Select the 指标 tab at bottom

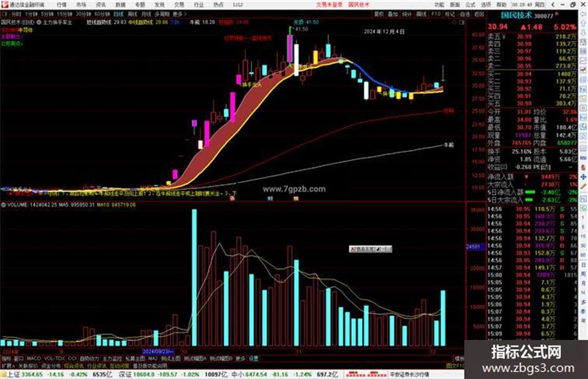[6, 358]
